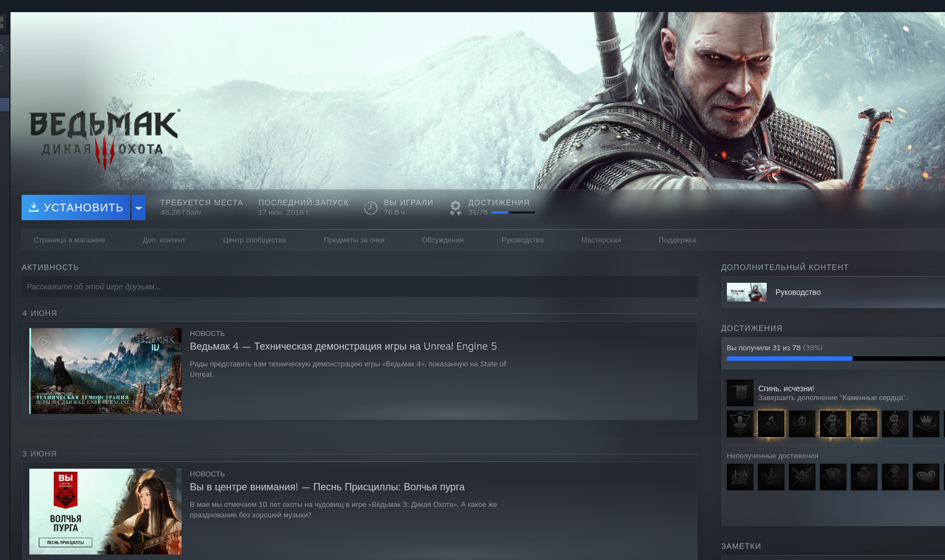The width and height of the screenshot is (945, 560).
Task: Click the blue УСТАНОВИТЬ install button
Action: (76, 208)
